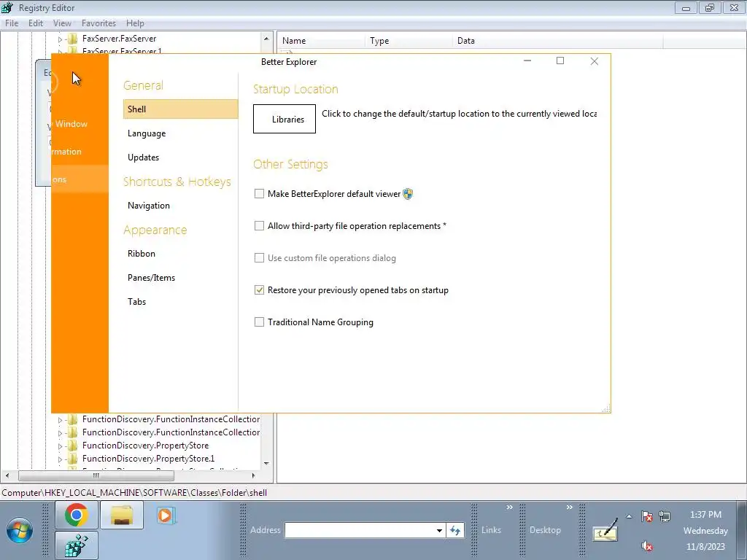Expand the Desktop toolbar chevron

(569, 507)
